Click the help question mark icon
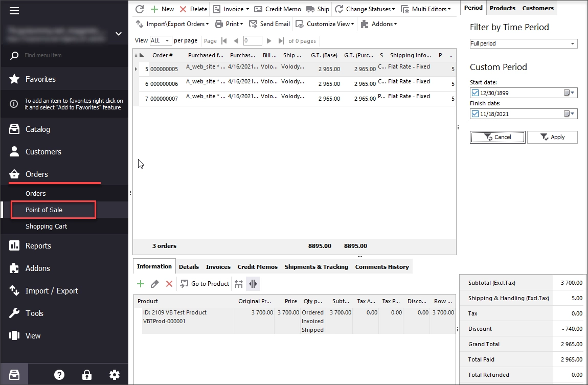The image size is (588, 385). click(x=59, y=374)
